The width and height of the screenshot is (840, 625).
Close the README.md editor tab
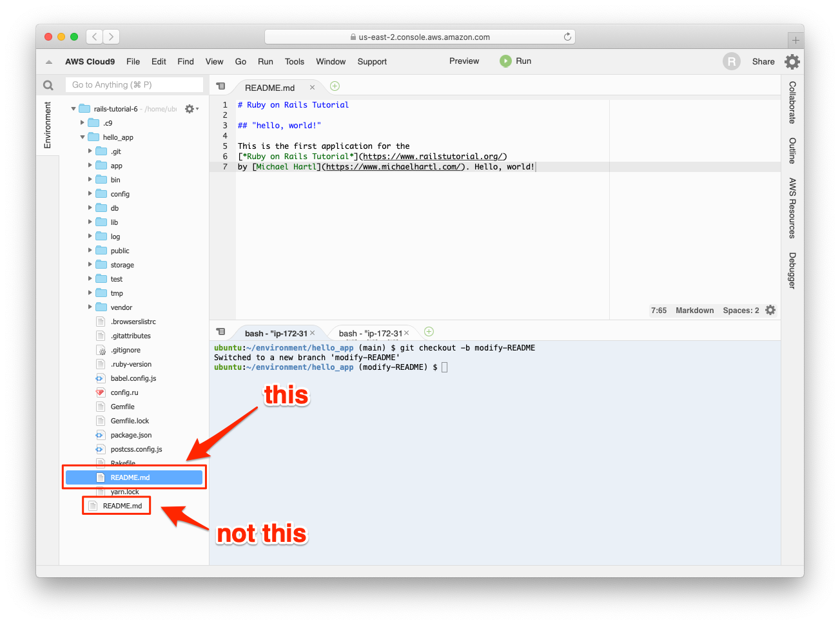pyautogui.click(x=312, y=88)
